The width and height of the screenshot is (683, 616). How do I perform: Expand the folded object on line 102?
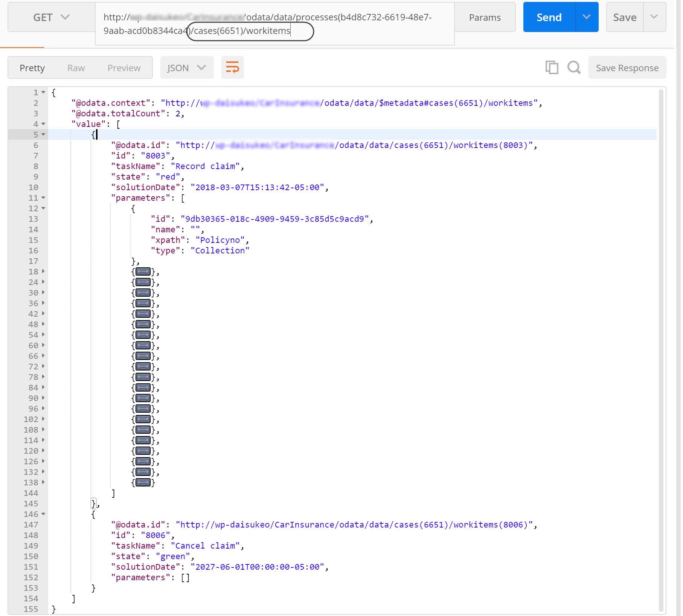tap(143, 419)
